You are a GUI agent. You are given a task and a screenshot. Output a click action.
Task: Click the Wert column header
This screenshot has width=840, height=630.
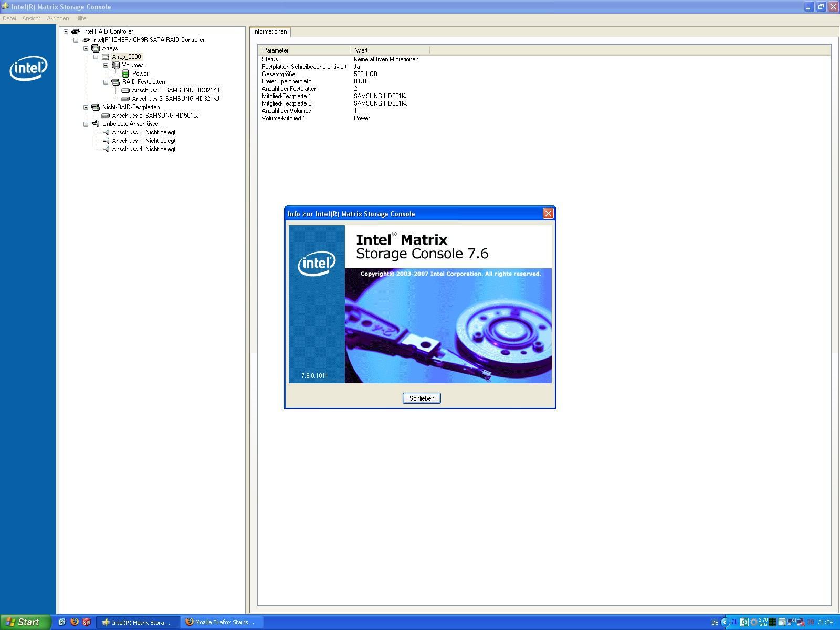(390, 50)
